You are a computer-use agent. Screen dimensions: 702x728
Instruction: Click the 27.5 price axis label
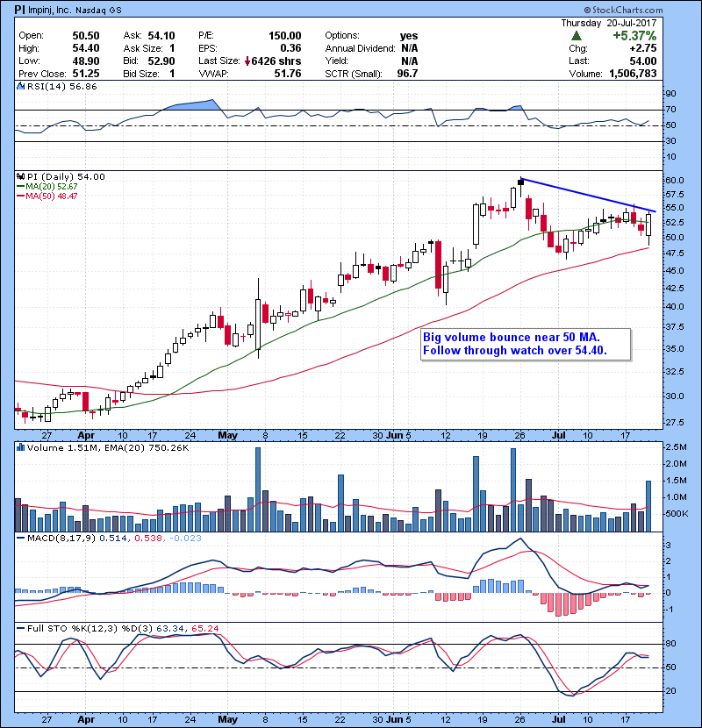pos(675,423)
